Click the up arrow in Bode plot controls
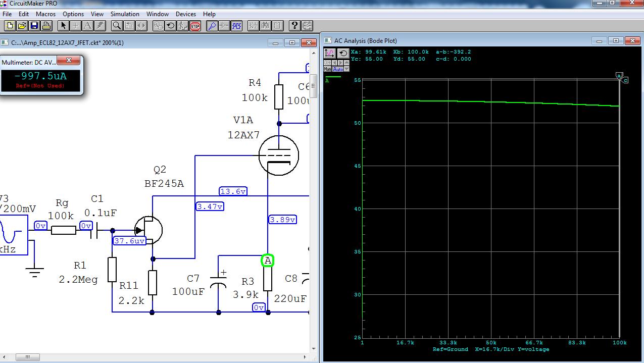 [x=346, y=63]
